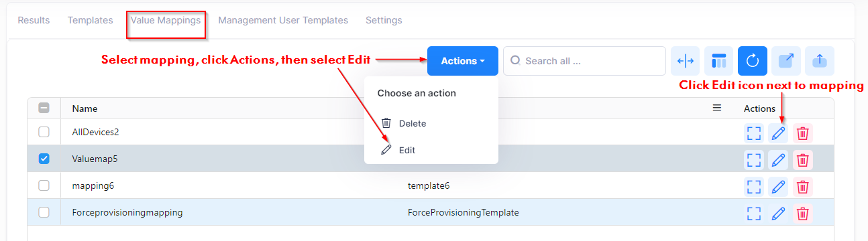868x241 pixels.
Task: Open column header hamburger menu
Action: point(717,108)
